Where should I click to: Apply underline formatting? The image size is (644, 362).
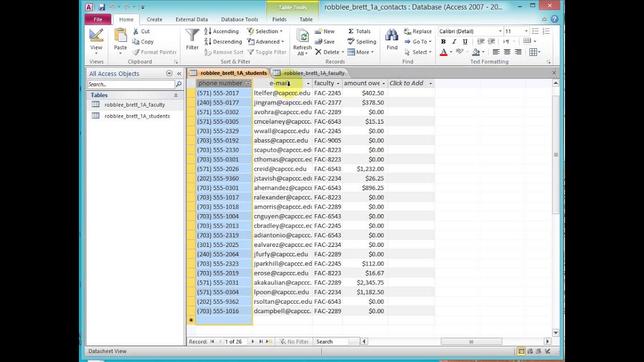point(465,42)
